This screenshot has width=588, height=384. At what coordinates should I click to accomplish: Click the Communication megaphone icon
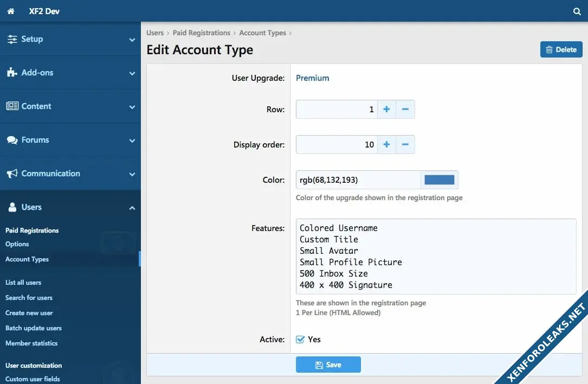(x=12, y=174)
